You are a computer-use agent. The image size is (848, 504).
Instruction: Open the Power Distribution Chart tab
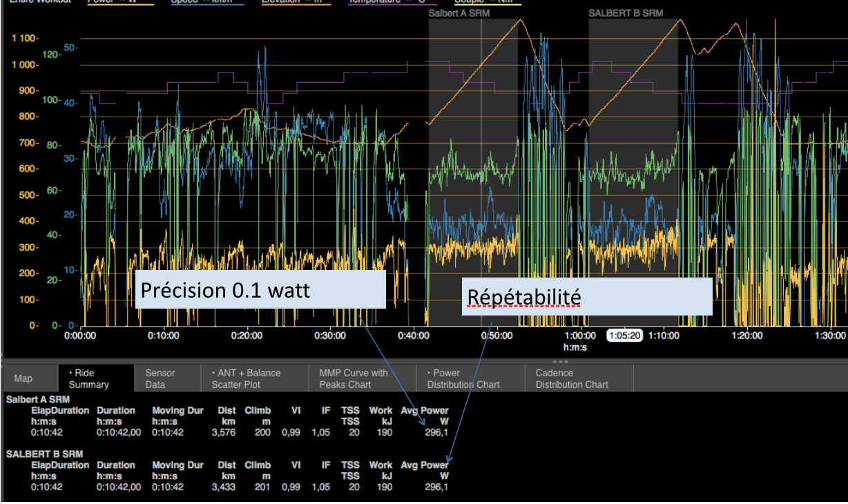(x=463, y=378)
